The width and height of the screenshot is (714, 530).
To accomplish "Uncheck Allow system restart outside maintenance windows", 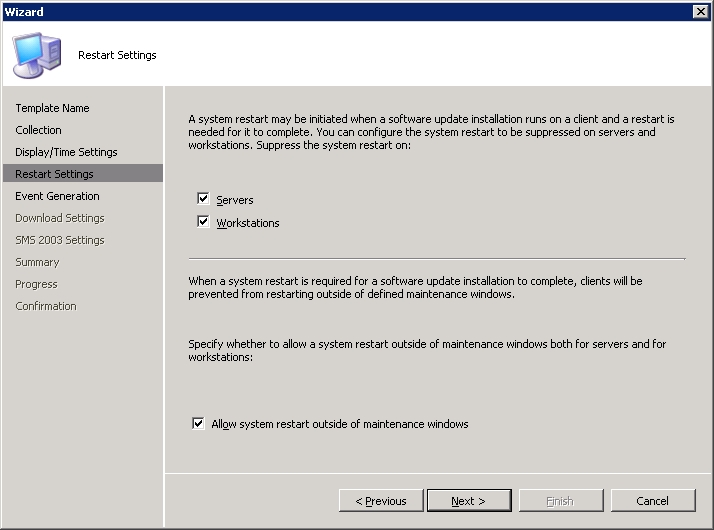I will [198, 423].
